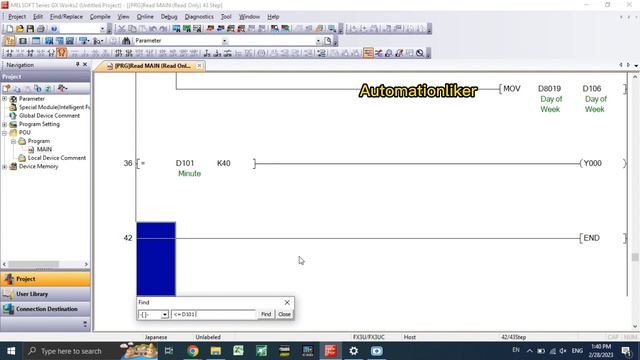640x360 pixels.
Task: Click the Print icon
Action: [x=40, y=29]
